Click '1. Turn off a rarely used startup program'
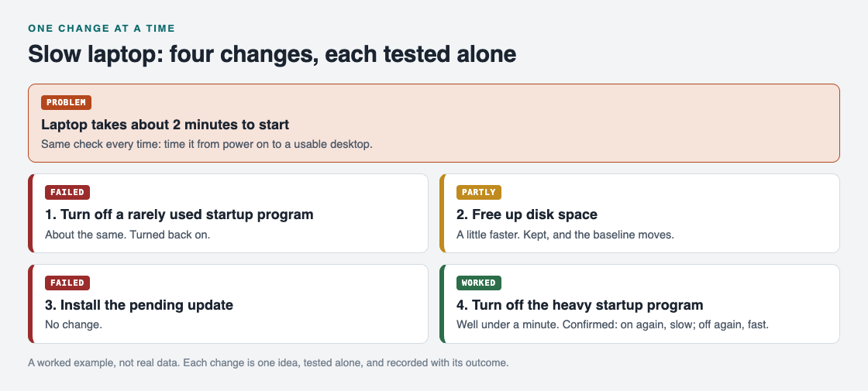The height and width of the screenshot is (391, 868). (179, 214)
